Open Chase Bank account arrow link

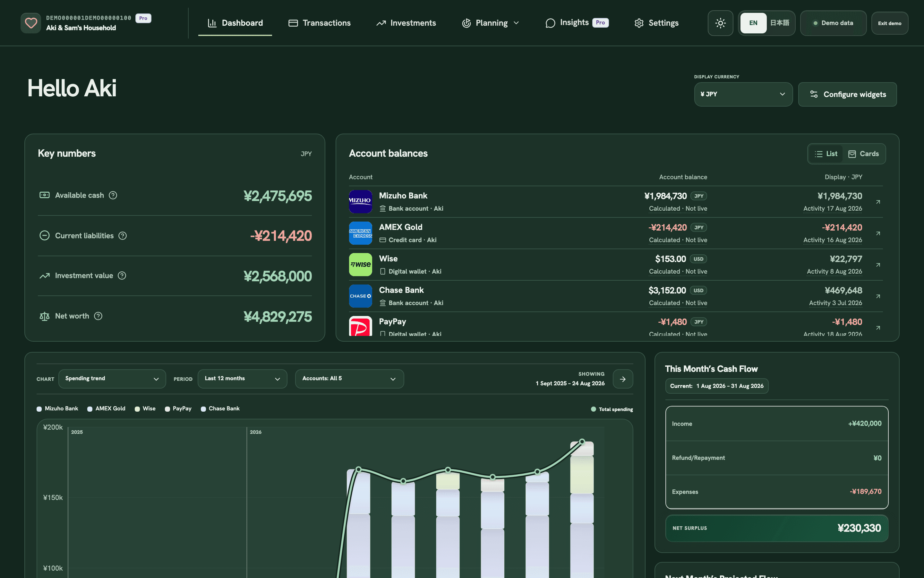point(878,296)
